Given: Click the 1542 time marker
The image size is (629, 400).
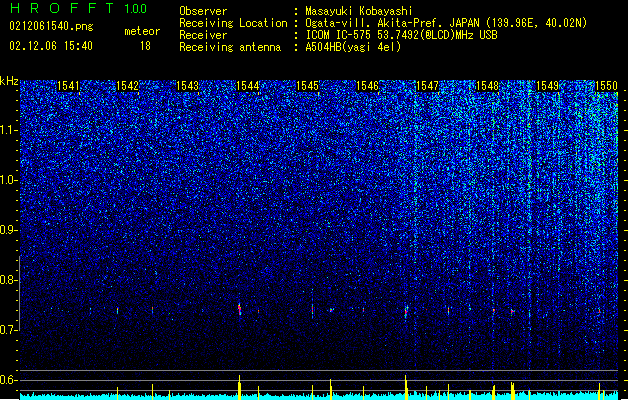Looking at the screenshot, I should click(128, 86).
